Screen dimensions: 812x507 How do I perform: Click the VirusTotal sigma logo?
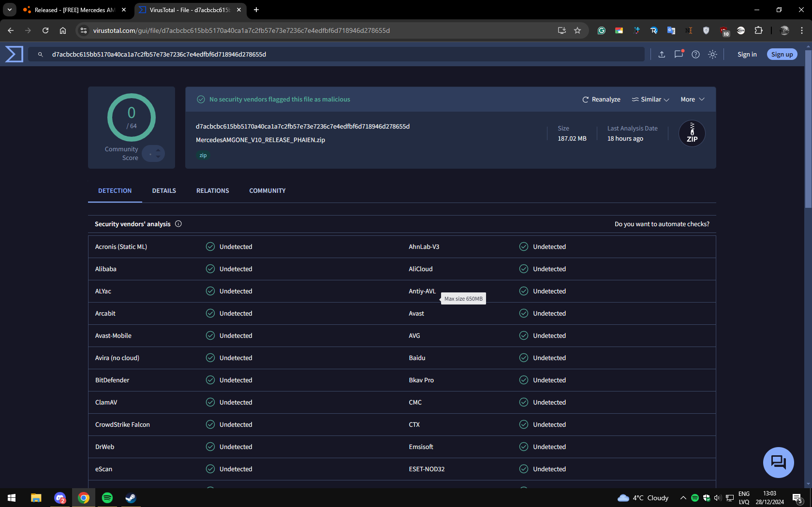click(x=14, y=54)
